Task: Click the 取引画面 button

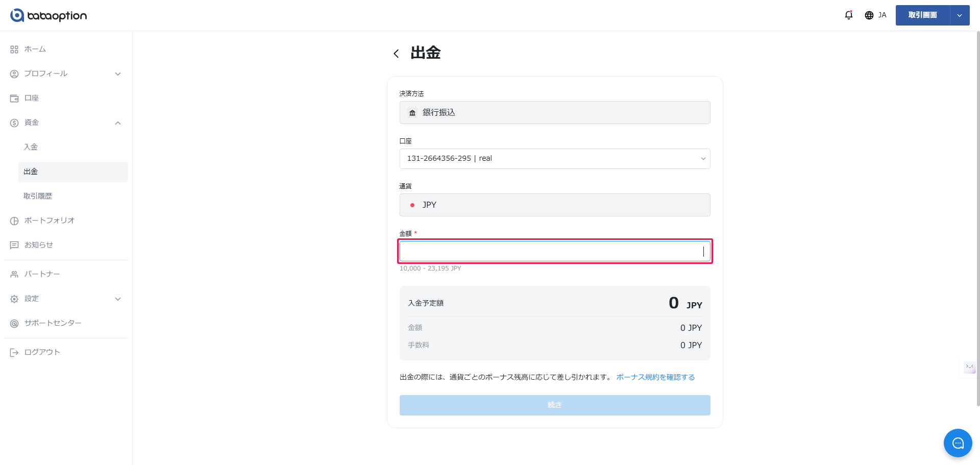Action: (922, 15)
